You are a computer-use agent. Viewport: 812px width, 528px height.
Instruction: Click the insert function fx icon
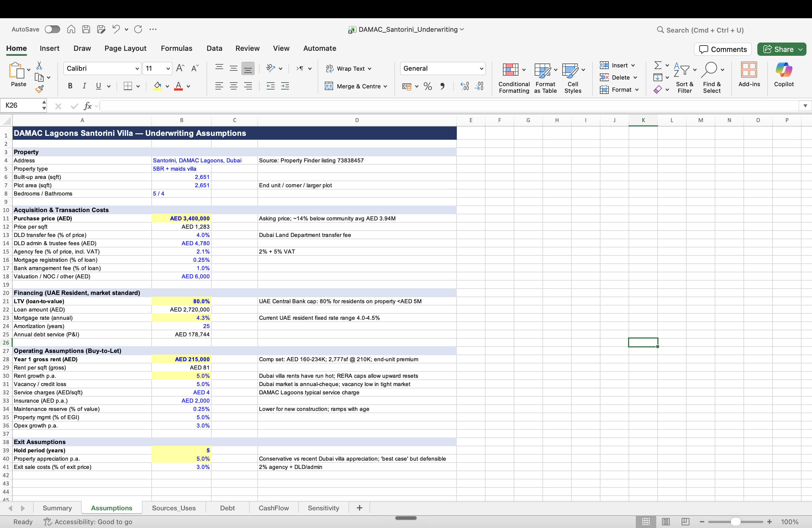coord(88,106)
